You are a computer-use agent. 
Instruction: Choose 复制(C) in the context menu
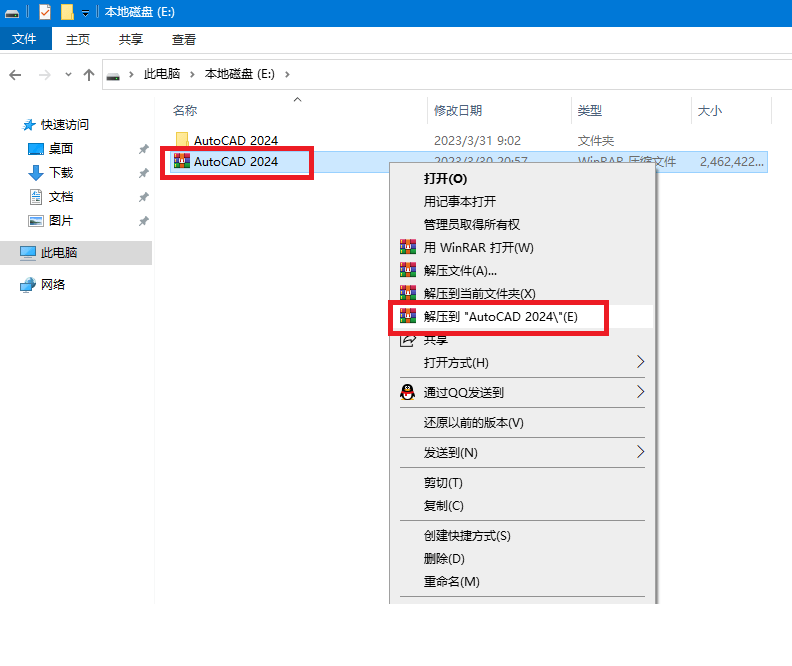[x=523, y=505]
